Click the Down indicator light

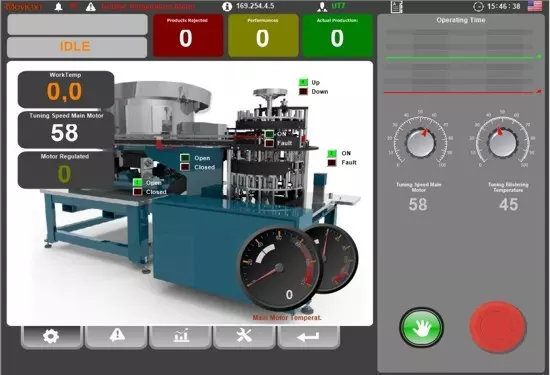pyautogui.click(x=303, y=92)
